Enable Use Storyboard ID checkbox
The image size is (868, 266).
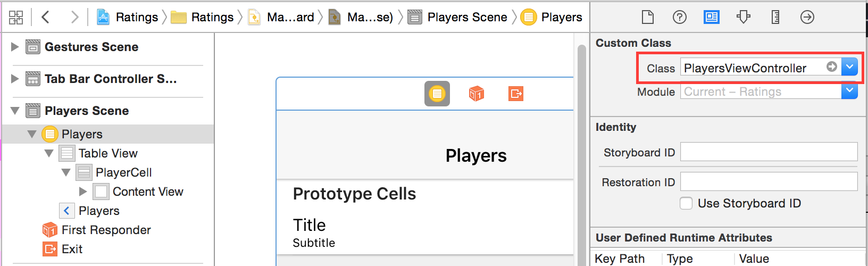(686, 203)
